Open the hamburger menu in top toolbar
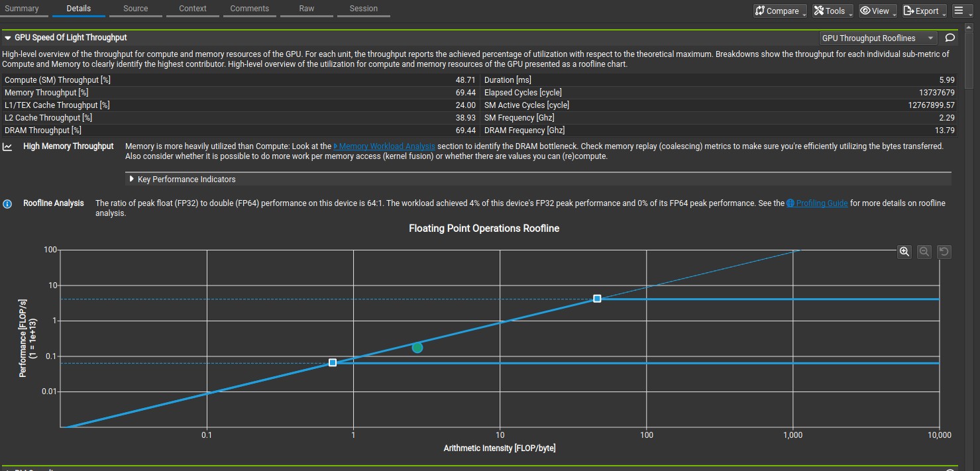 click(962, 11)
